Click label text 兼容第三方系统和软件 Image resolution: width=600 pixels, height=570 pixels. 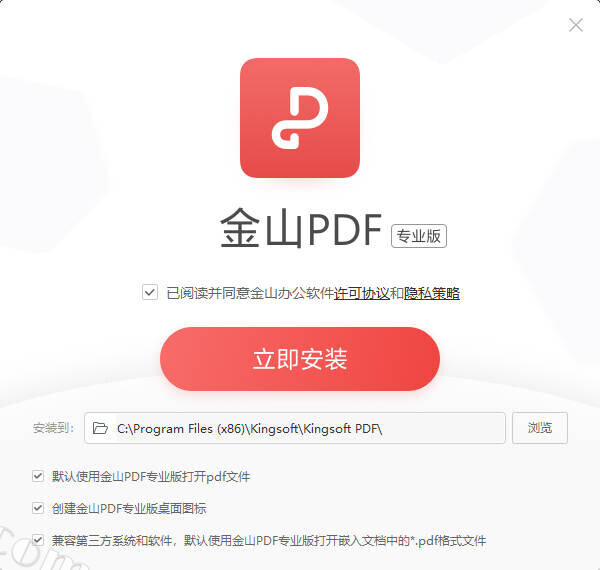tap(112, 541)
